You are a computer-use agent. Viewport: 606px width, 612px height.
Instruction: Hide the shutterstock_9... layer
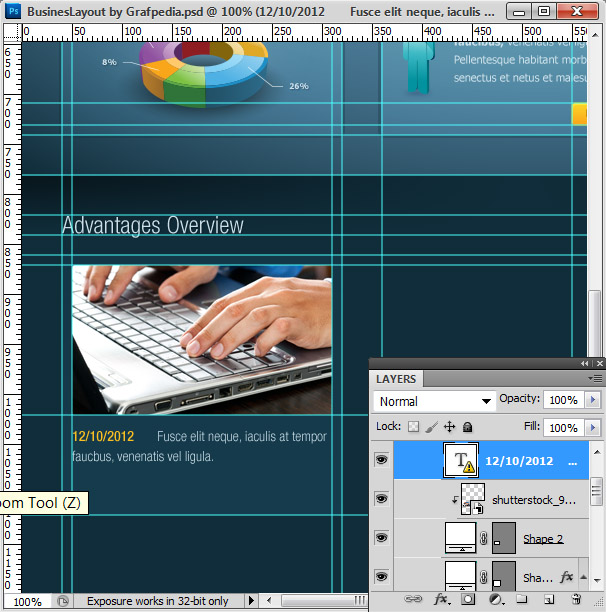[381, 499]
